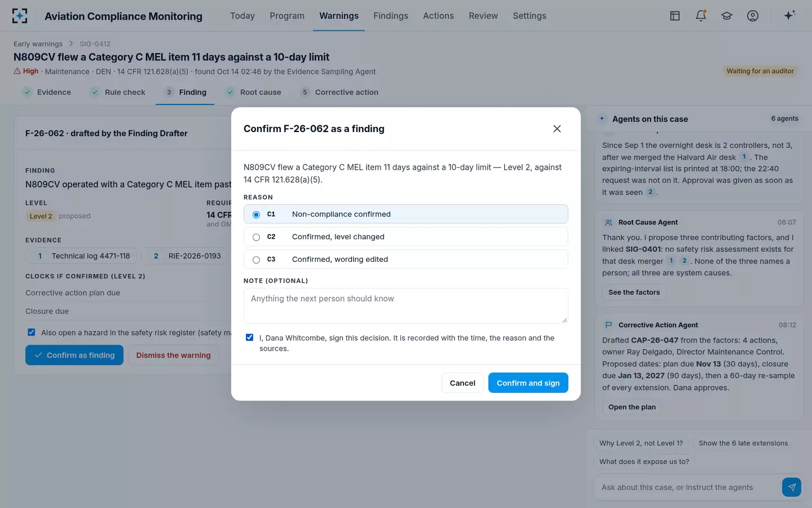Open the layout panel icon in header
The height and width of the screenshot is (508, 812).
(x=675, y=16)
